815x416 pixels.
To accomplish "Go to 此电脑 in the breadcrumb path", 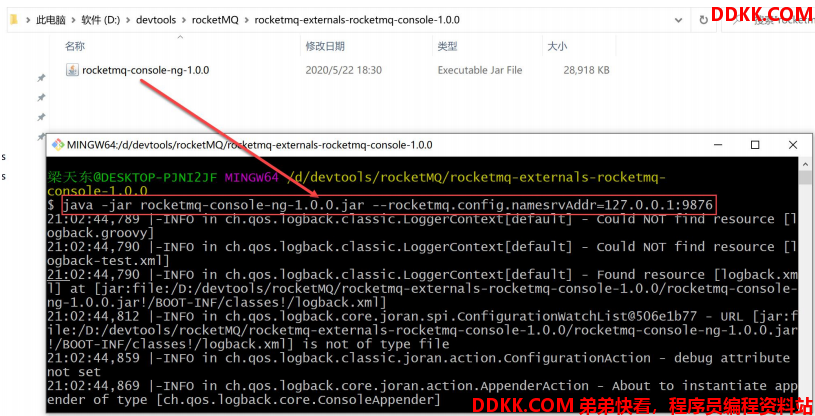I will point(51,20).
